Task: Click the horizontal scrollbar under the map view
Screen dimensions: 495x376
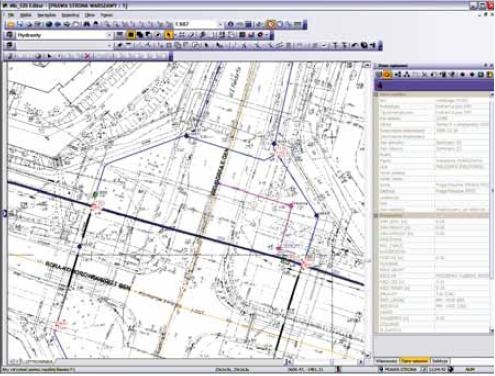Action: click(x=325, y=362)
